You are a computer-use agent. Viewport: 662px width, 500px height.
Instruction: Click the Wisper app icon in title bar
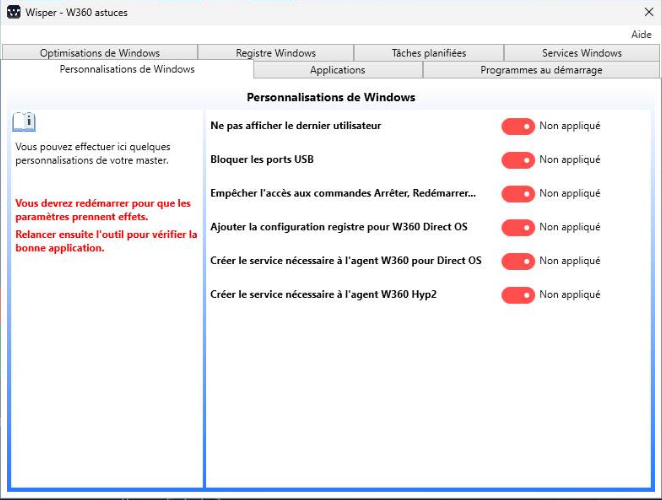click(14, 12)
